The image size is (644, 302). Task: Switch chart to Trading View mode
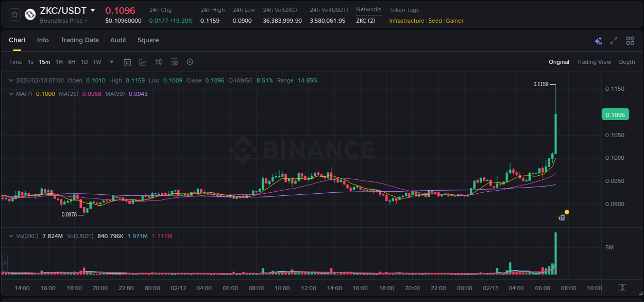[x=594, y=62]
